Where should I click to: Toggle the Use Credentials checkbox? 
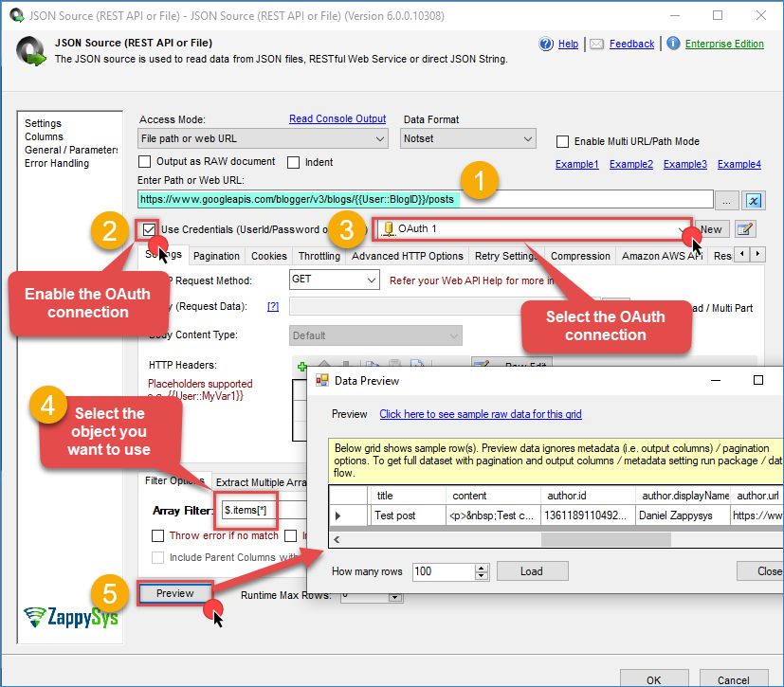(x=149, y=229)
